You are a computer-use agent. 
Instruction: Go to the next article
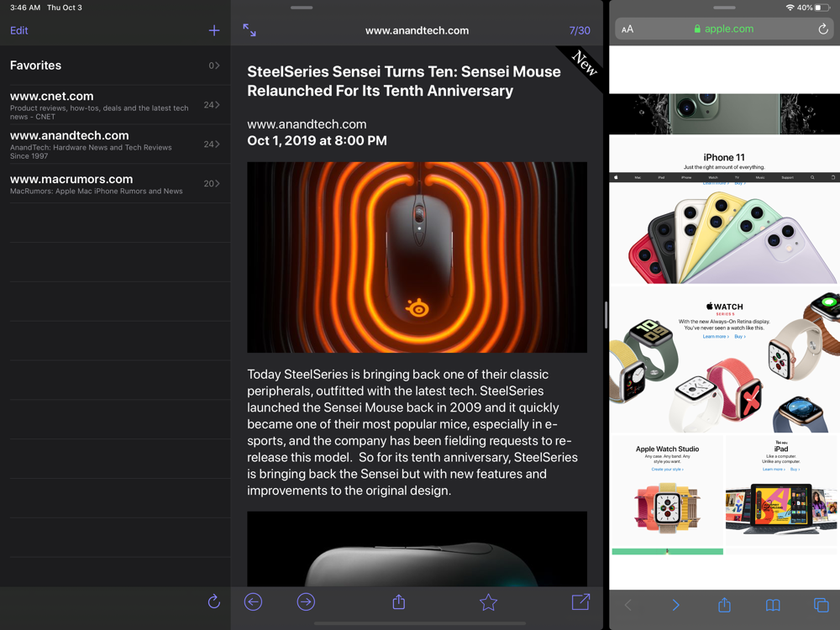pos(306,602)
